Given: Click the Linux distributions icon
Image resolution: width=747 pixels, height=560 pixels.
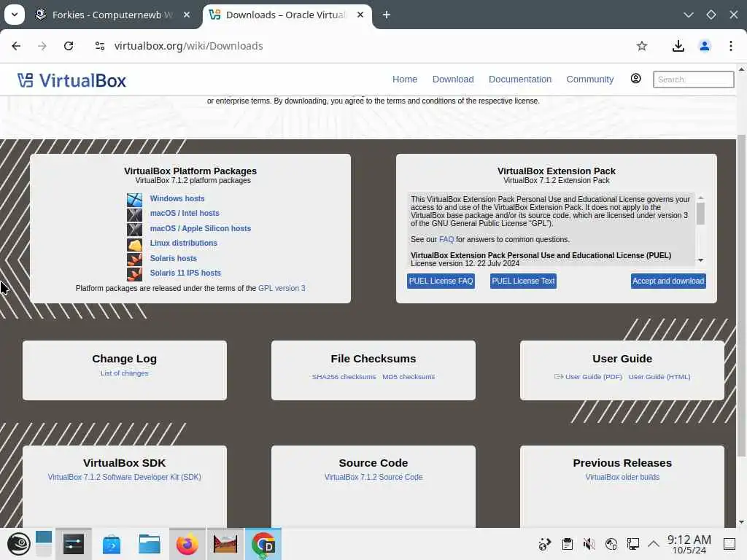Looking at the screenshot, I should point(134,244).
